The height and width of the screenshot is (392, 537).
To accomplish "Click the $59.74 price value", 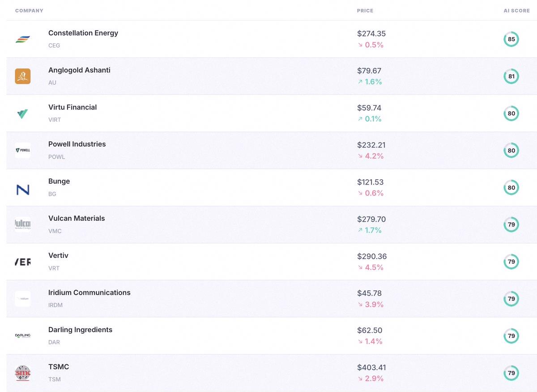I will coord(369,108).
